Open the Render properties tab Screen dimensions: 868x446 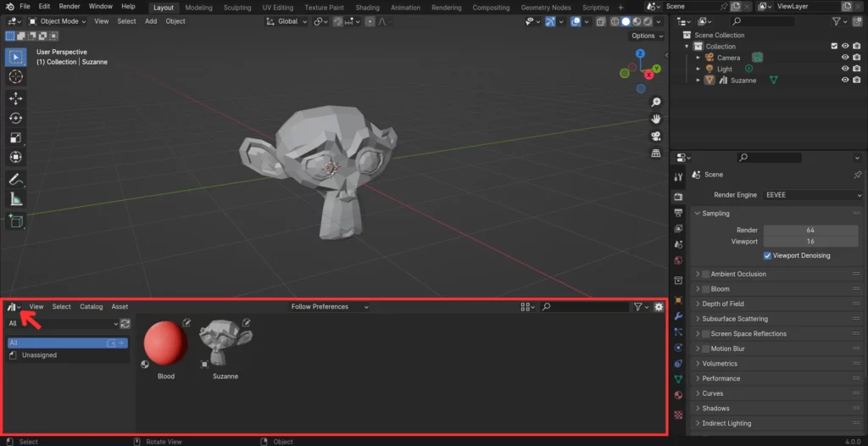(679, 197)
